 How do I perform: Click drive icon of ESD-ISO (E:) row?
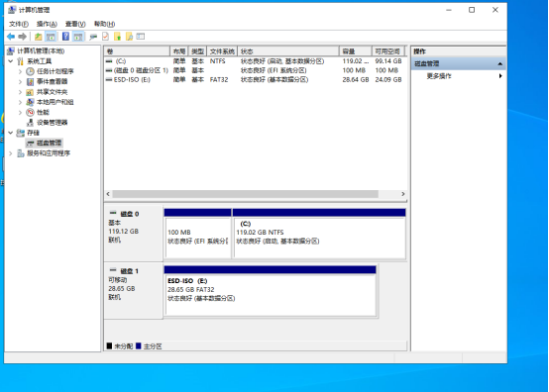pyautogui.click(x=109, y=80)
